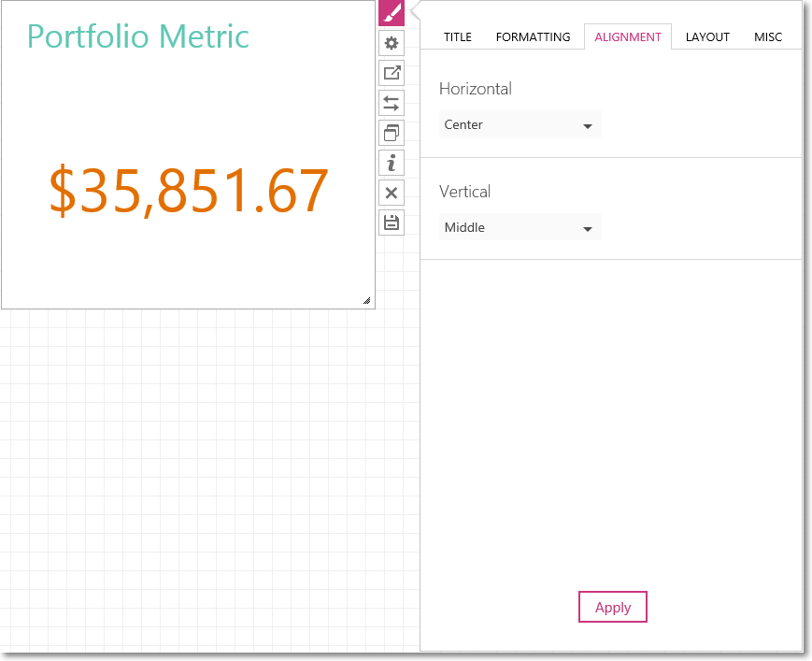This screenshot has height=661, width=812.
Task: Open the LAYOUT tab
Action: [707, 36]
